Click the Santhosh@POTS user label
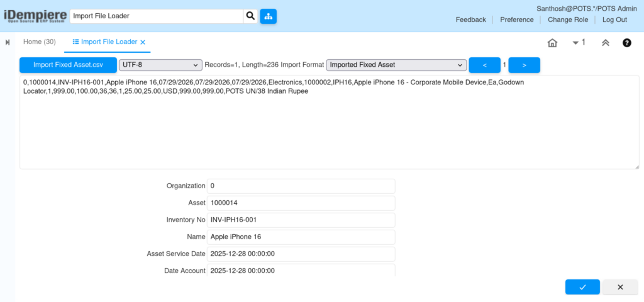This screenshot has width=644, height=302. pos(587,9)
